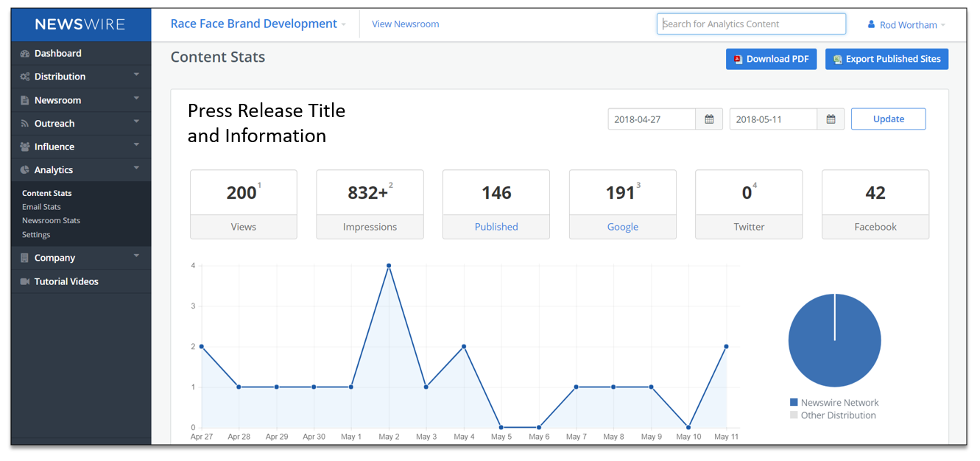Screen dimensions: 980x461
Task: Open the start date calendar picker icon
Action: coord(709,119)
